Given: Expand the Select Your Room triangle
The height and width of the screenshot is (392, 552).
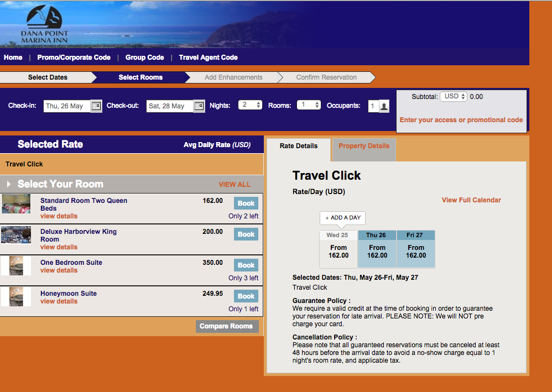Looking at the screenshot, I should click(9, 184).
